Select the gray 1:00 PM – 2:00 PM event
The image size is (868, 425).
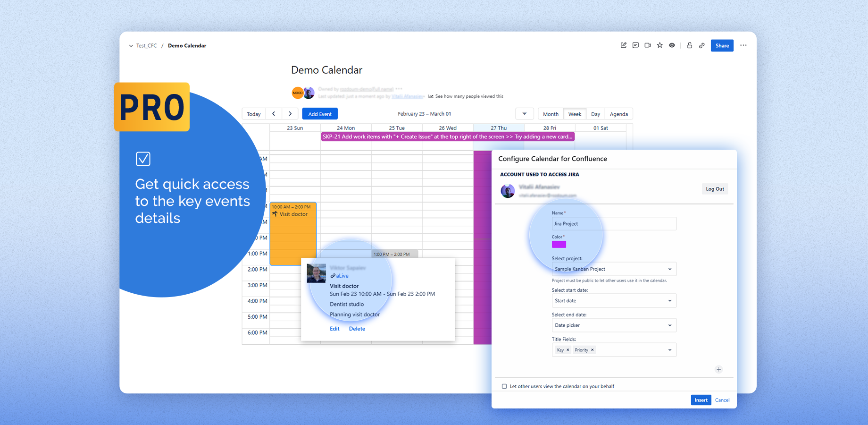(x=395, y=254)
